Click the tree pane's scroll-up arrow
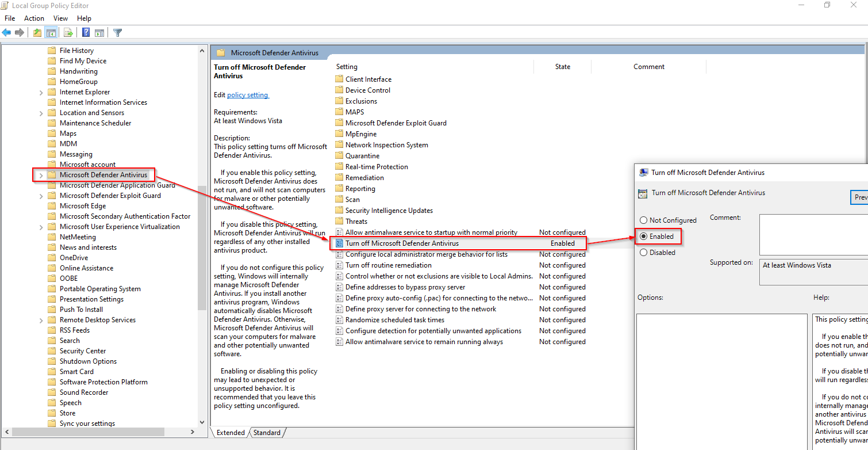The width and height of the screenshot is (868, 450). pos(202,51)
